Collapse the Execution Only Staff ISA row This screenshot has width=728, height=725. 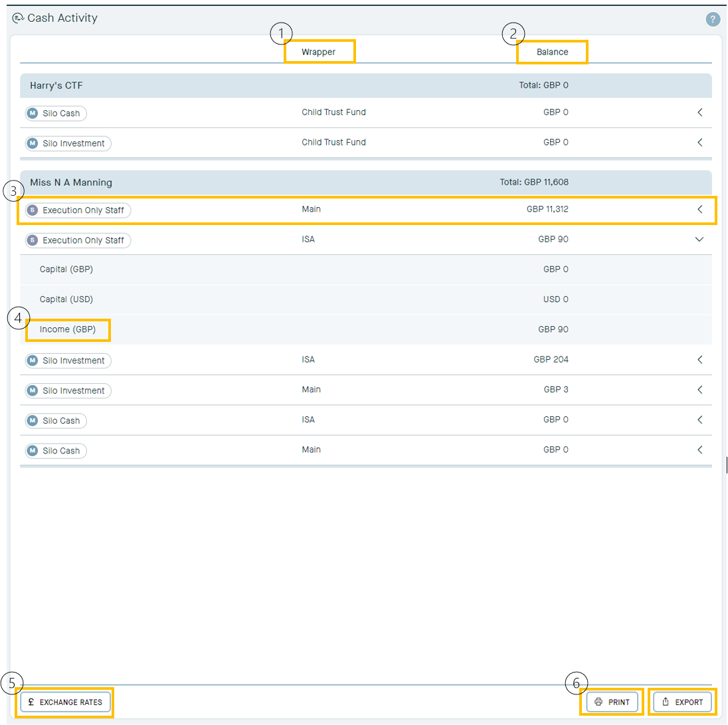point(699,240)
